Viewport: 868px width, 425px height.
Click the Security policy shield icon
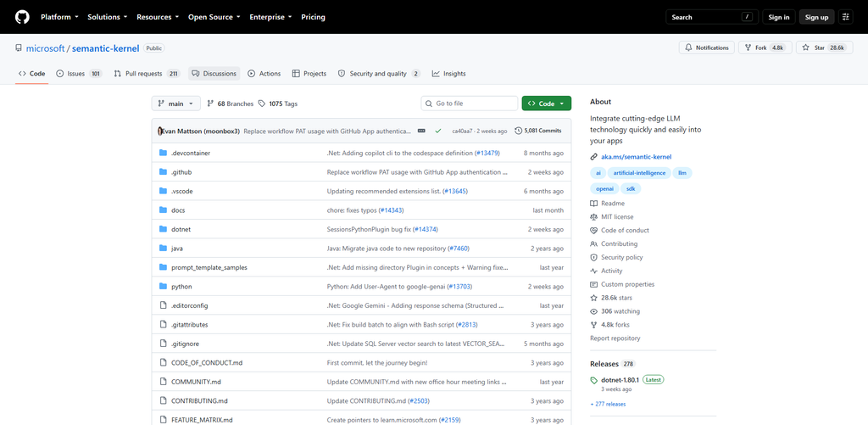(594, 257)
